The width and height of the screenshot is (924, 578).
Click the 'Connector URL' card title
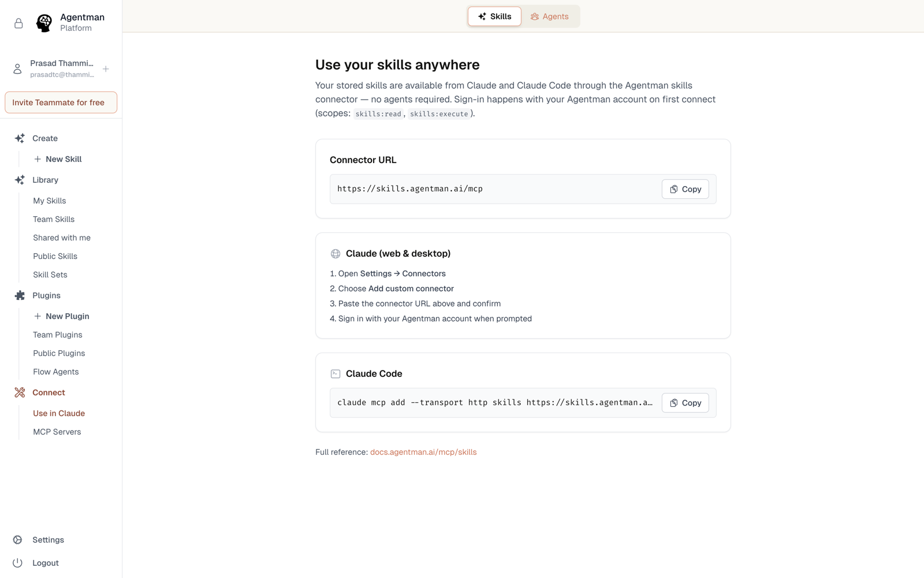363,160
